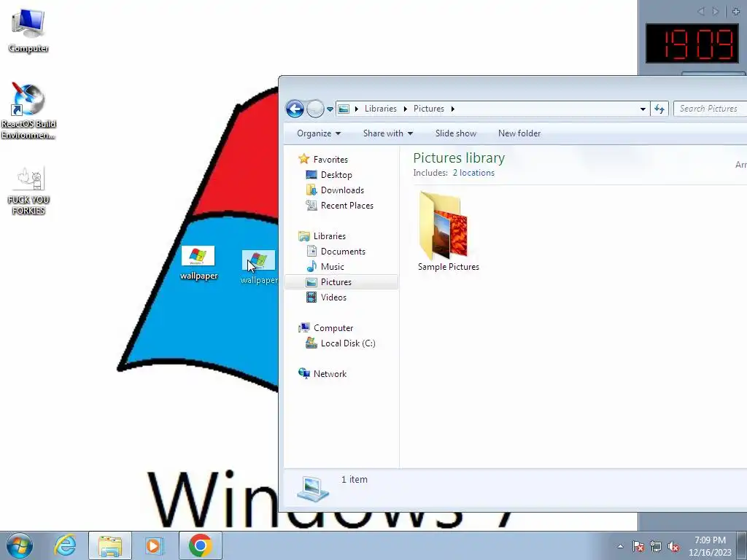Launch Google Chrome from taskbar
The width and height of the screenshot is (747, 560).
pos(200,545)
